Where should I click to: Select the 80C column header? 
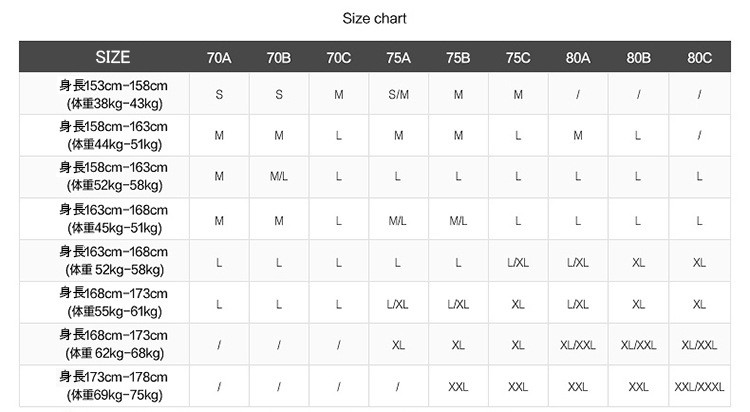[x=699, y=58]
